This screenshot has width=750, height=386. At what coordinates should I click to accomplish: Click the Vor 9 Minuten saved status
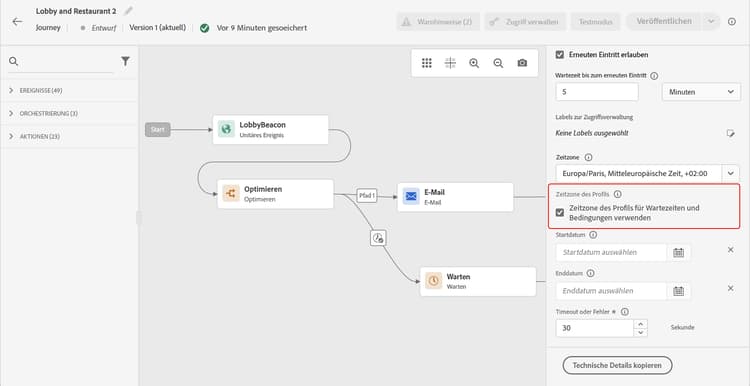[x=262, y=28]
